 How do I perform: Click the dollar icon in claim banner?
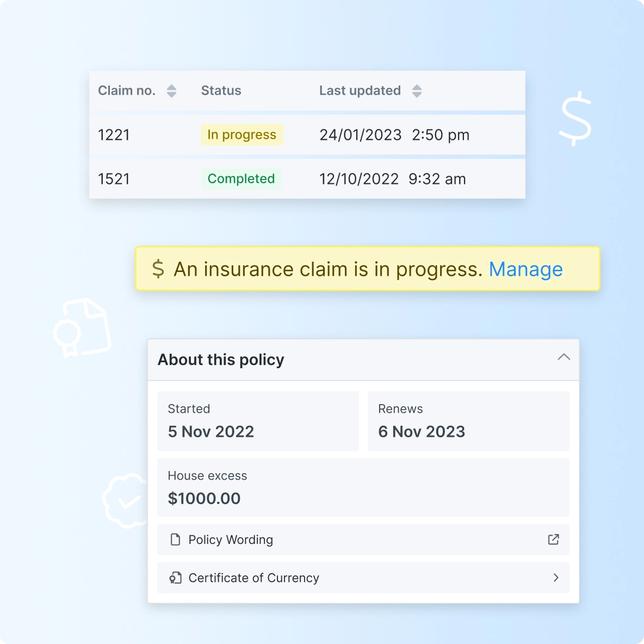coord(158,269)
